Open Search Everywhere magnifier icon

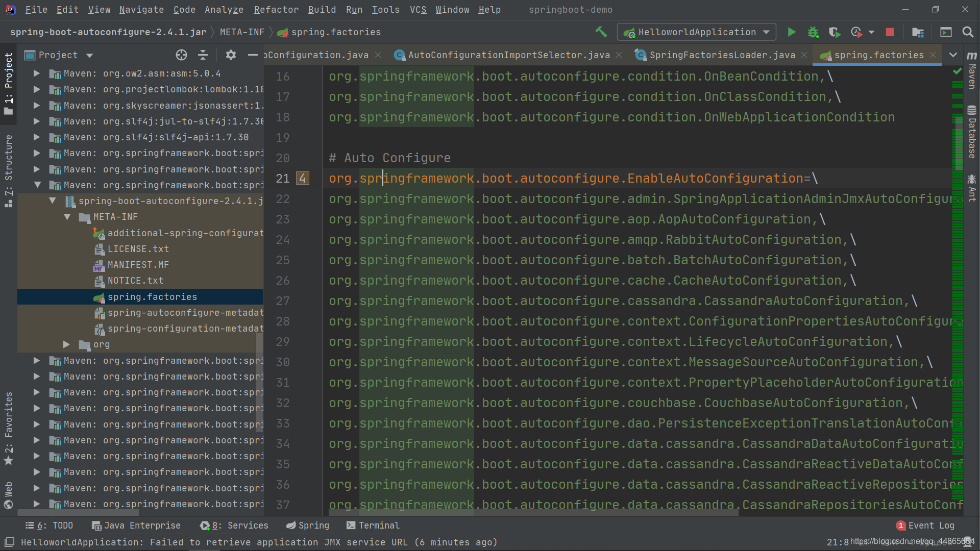click(x=968, y=32)
